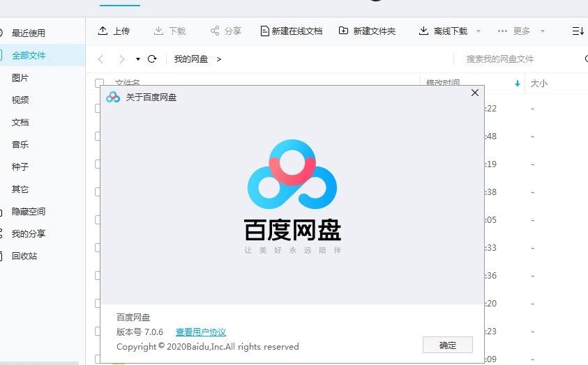Create a new folder (新建文件夹)

367,31
